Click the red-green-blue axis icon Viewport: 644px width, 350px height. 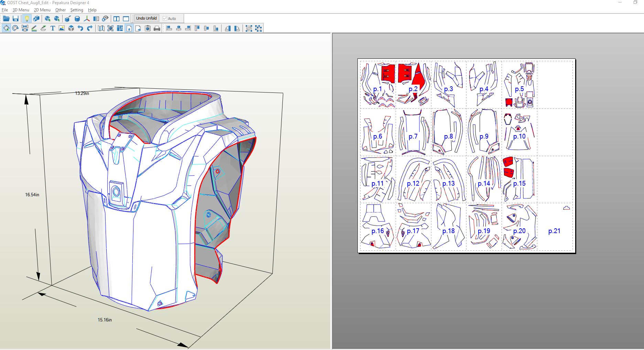click(87, 19)
